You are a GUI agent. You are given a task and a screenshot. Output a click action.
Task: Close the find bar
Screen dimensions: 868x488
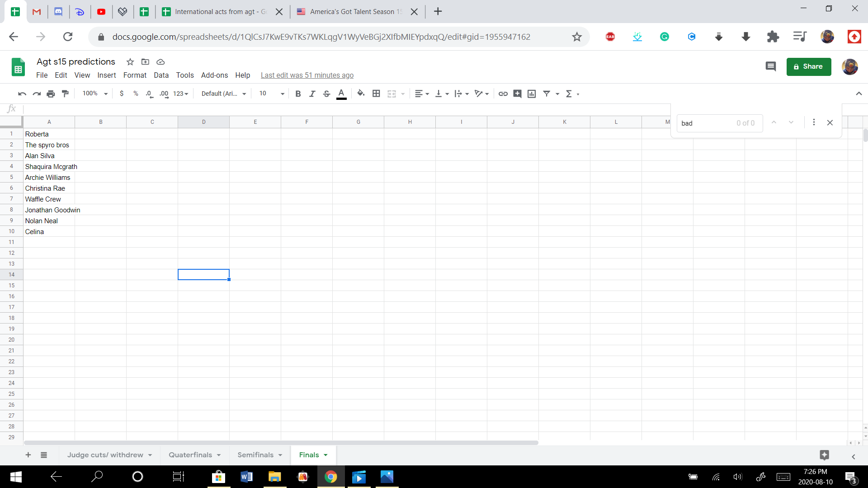point(830,122)
